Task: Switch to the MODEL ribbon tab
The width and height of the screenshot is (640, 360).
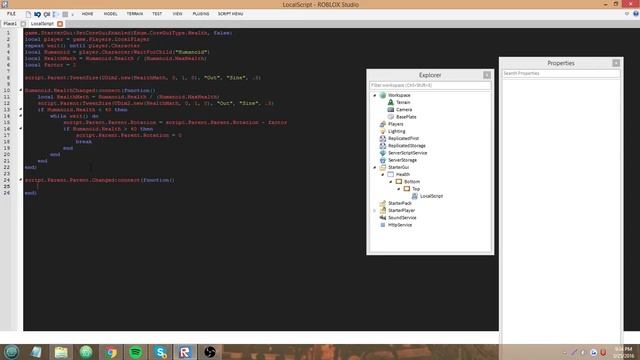Action: pos(110,14)
